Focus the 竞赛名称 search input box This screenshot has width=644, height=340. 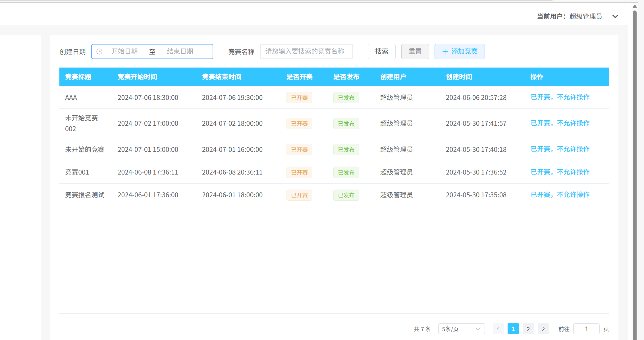click(x=306, y=52)
